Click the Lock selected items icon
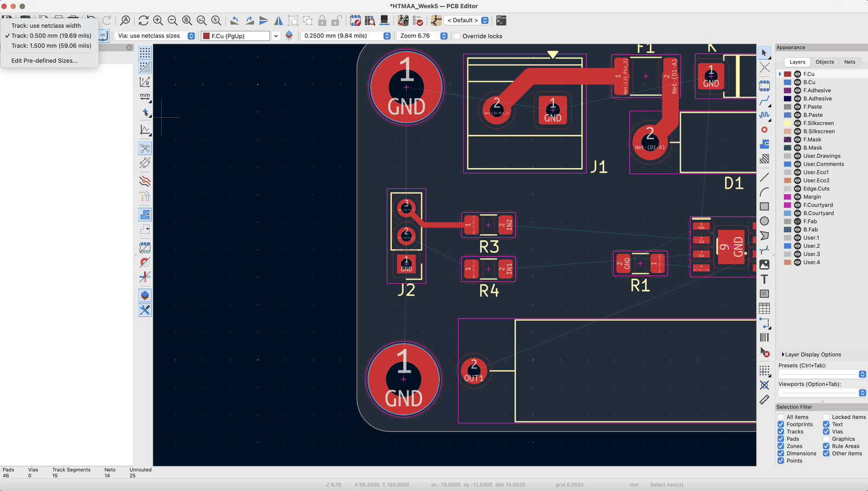Screen dimensions: 868x491 pyautogui.click(x=322, y=21)
